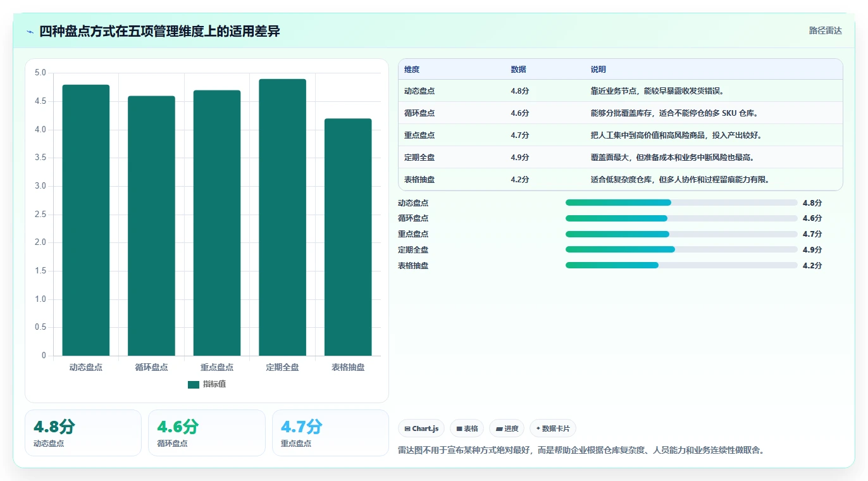Image resolution: width=868 pixels, height=481 pixels.
Task: Click the 说明 column header
Action: pyautogui.click(x=598, y=70)
